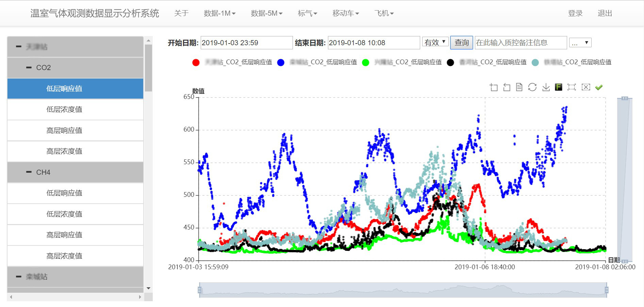Click the area zoom tool icon
Screen dimensions: 644x307
point(494,87)
